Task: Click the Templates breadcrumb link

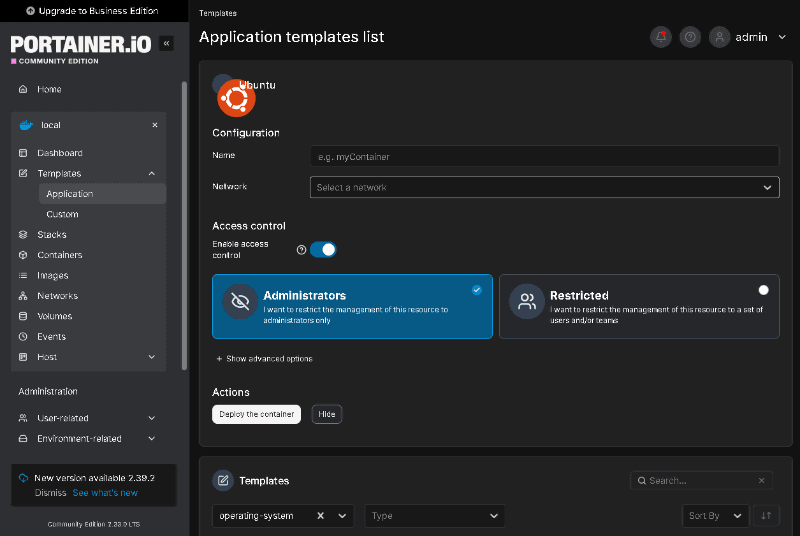Action: coord(218,13)
